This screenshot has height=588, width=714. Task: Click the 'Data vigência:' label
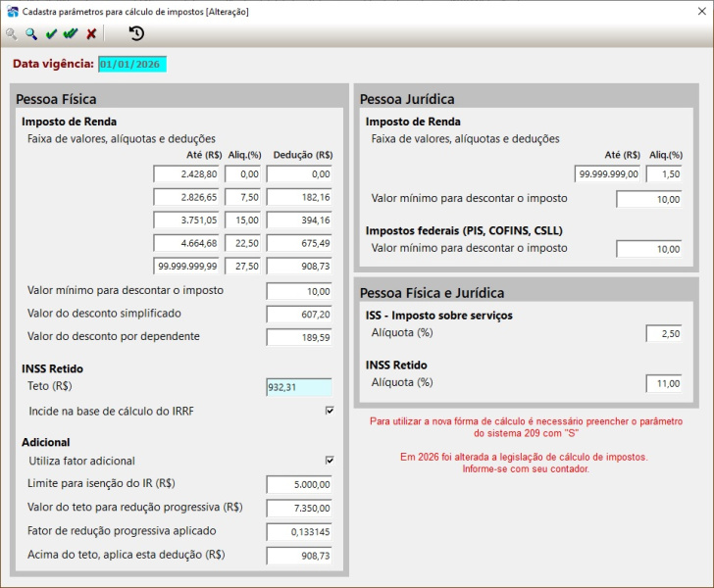pyautogui.click(x=53, y=64)
